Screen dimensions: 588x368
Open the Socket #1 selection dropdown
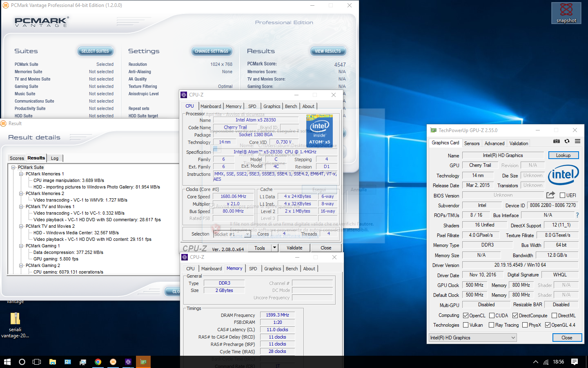tap(232, 234)
